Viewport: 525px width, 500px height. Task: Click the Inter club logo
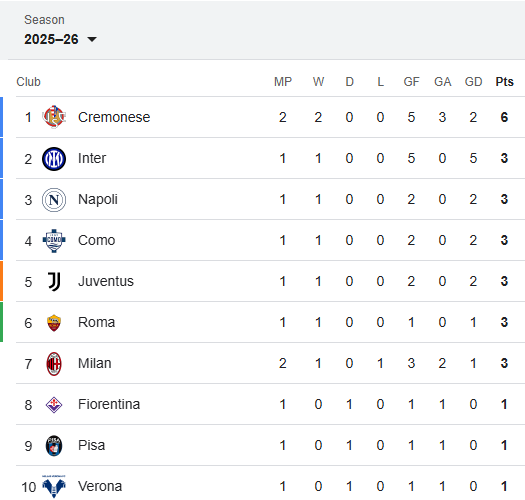[54, 158]
